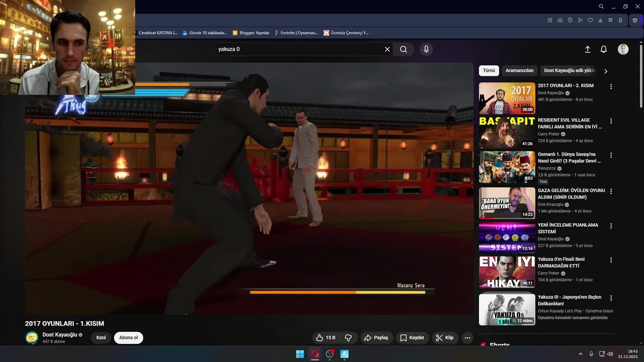Open Dost Kayaoğlu channel name link
The image size is (644, 362).
click(60, 335)
